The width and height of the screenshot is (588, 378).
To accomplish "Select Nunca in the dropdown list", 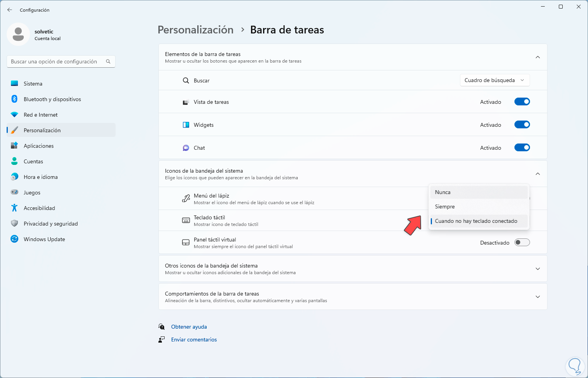I will tap(443, 192).
